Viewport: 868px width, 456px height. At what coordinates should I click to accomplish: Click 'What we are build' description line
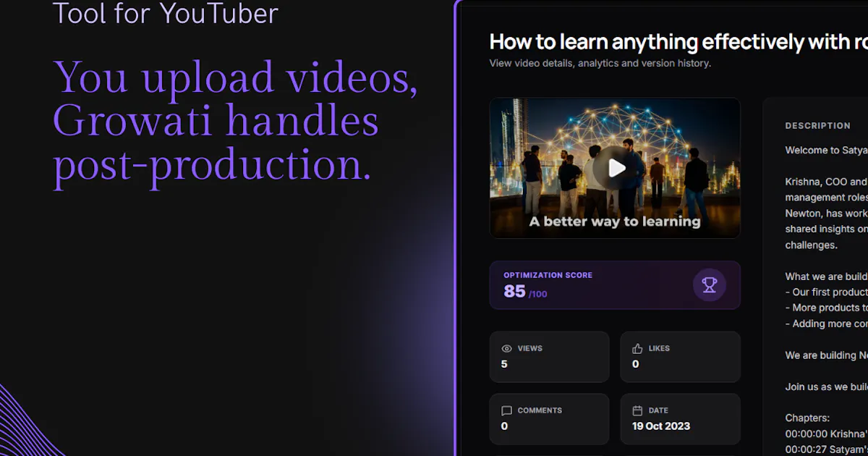pyautogui.click(x=826, y=276)
